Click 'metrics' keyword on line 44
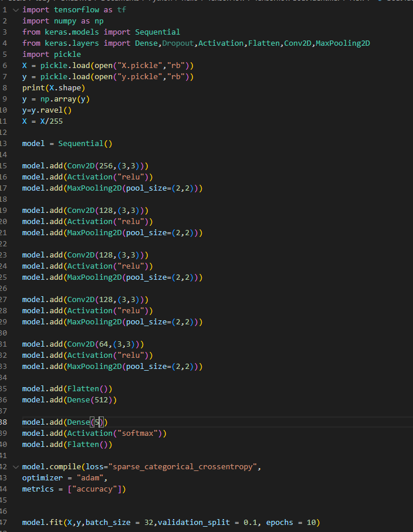 coord(38,489)
